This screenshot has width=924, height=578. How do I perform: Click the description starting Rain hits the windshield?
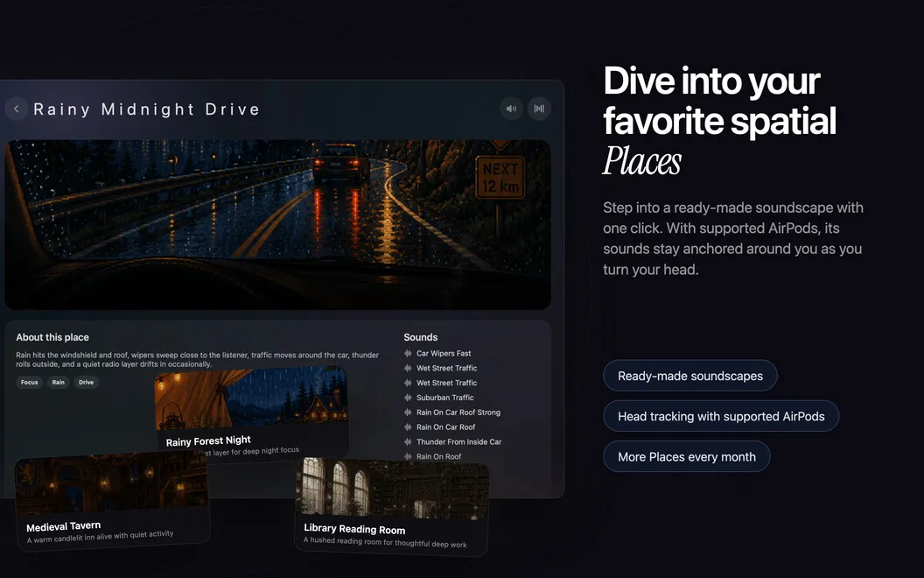198,359
